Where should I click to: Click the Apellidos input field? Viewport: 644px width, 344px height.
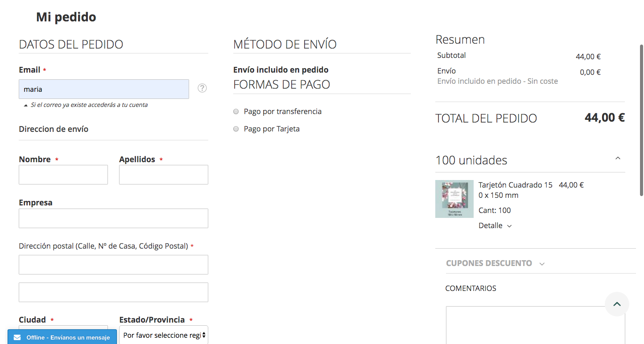(163, 174)
